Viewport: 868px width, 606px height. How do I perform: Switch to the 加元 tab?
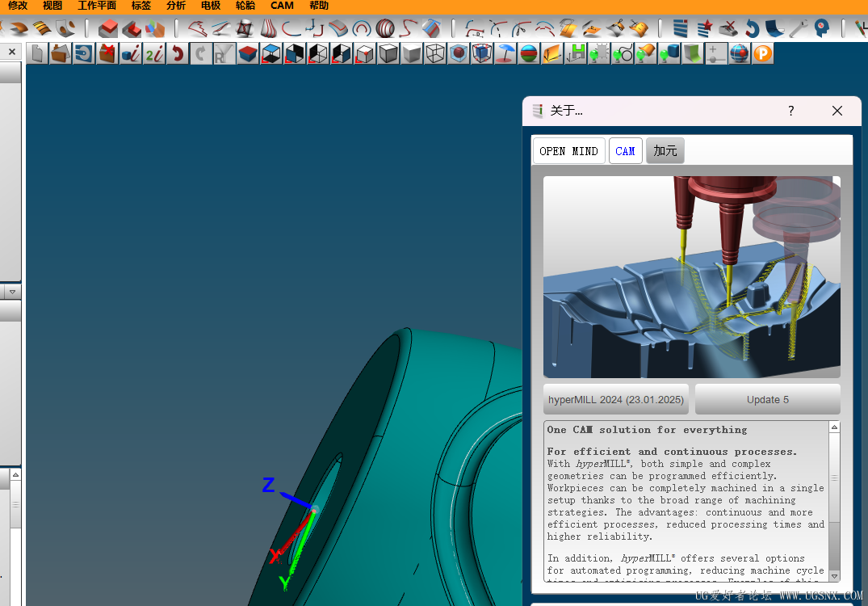[665, 151]
